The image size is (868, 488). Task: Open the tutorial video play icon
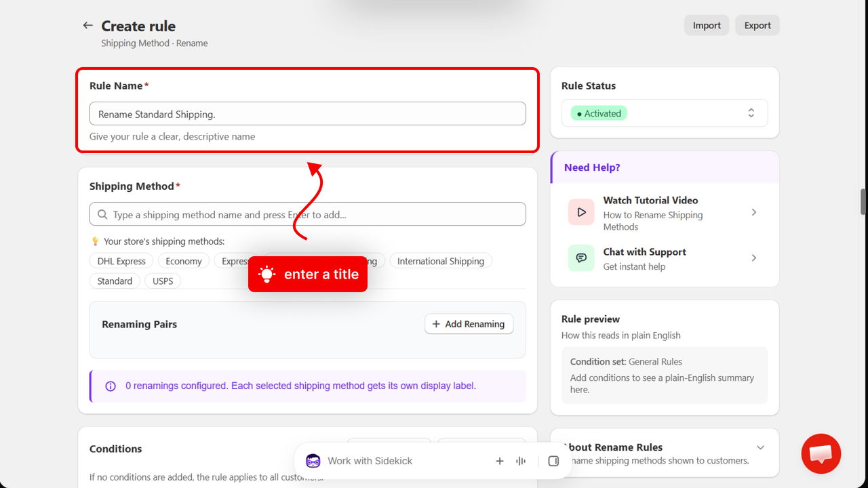[581, 212]
